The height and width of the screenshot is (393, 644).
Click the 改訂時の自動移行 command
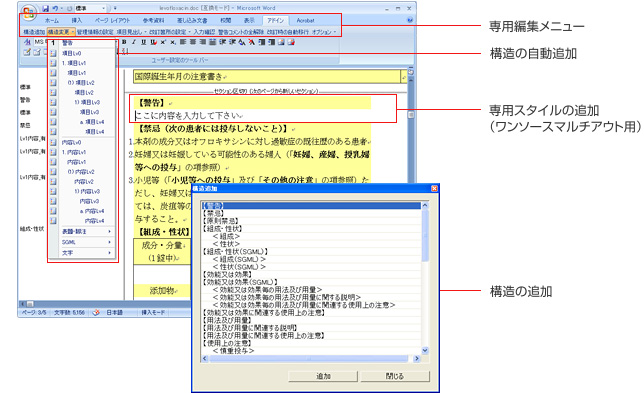pos(288,32)
